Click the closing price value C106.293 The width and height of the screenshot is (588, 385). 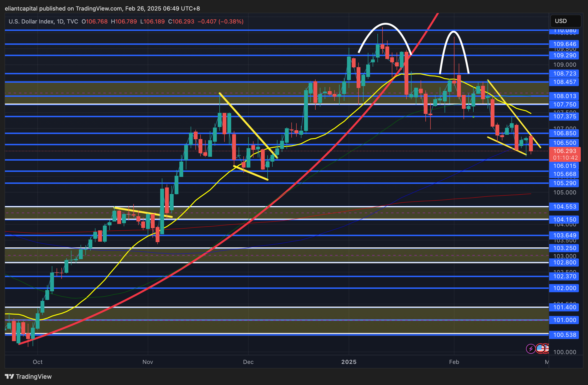181,22
